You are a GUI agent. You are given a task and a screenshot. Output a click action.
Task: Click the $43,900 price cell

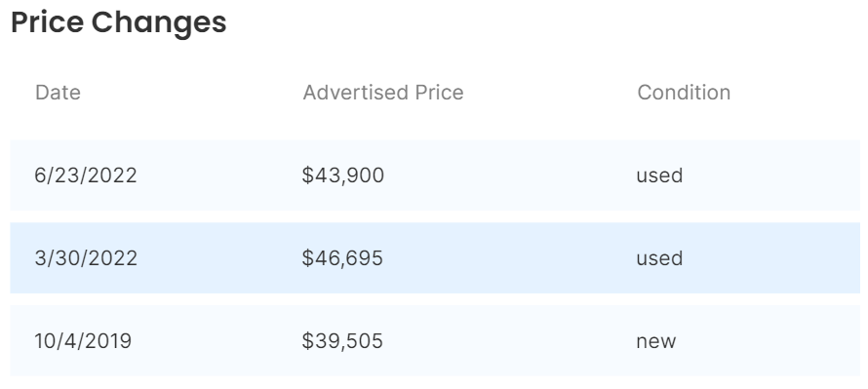[x=343, y=175]
